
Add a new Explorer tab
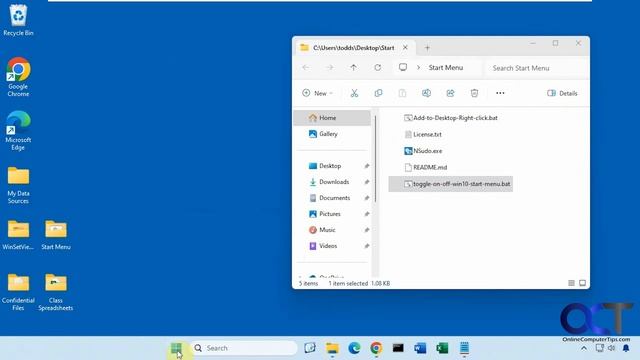pyautogui.click(x=427, y=48)
